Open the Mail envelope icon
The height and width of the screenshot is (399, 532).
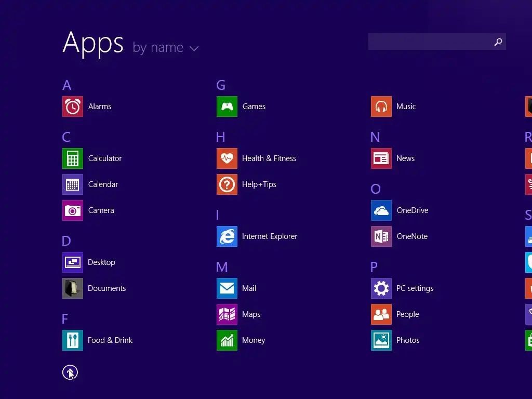click(227, 288)
